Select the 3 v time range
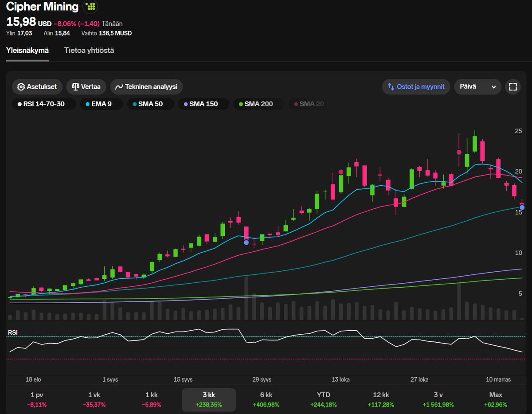This screenshot has width=532, height=414. coord(438,399)
